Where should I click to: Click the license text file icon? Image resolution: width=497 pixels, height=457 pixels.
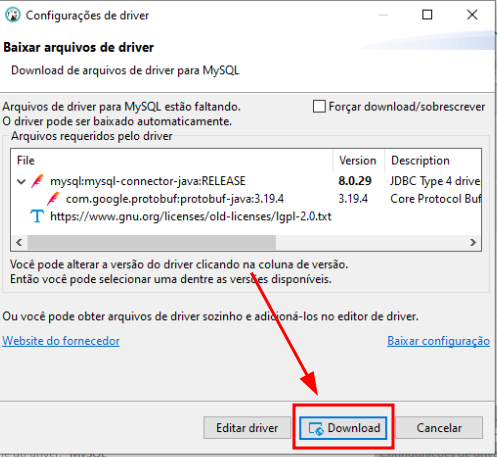pos(37,216)
